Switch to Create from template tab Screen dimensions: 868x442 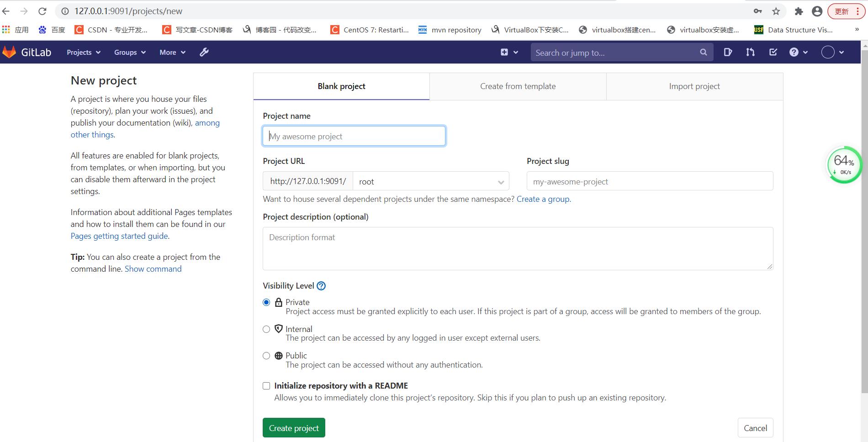click(x=518, y=86)
